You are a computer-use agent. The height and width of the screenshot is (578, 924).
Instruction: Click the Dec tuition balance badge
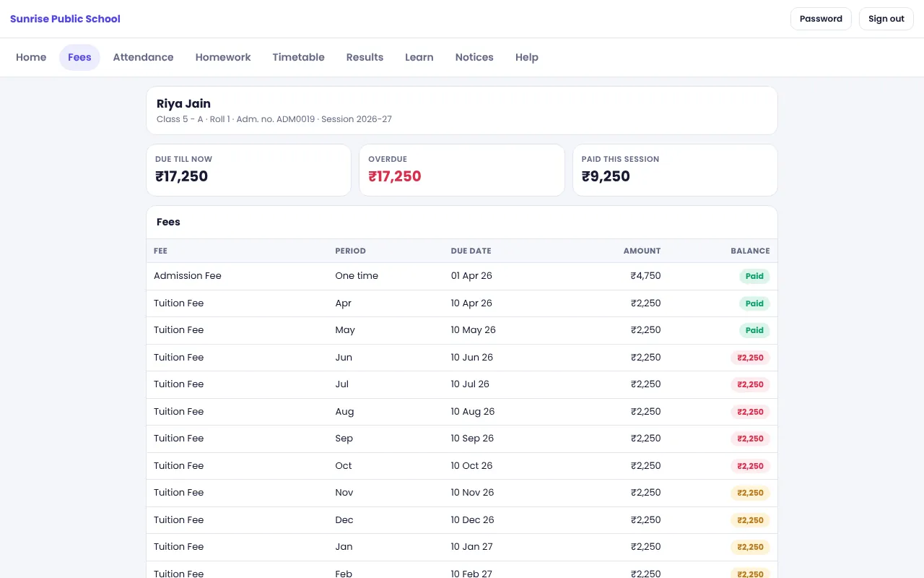click(750, 520)
